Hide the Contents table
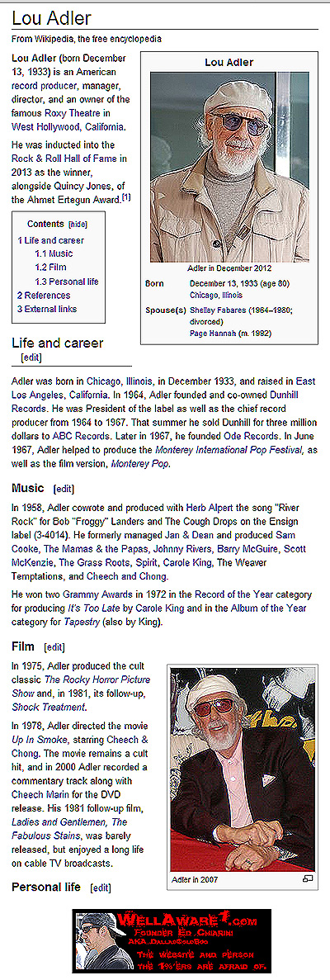The width and height of the screenshot is (330, 980). tap(78, 224)
